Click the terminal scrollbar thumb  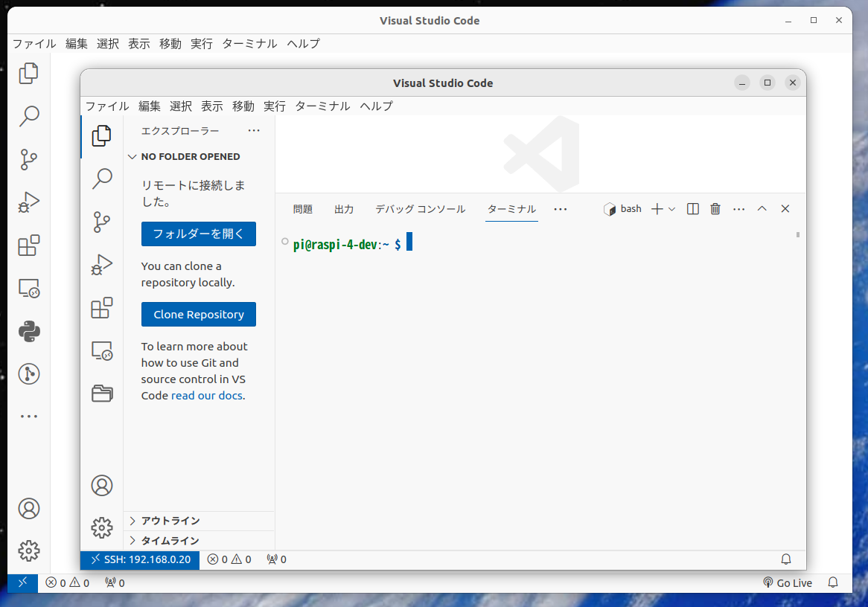[798, 234]
